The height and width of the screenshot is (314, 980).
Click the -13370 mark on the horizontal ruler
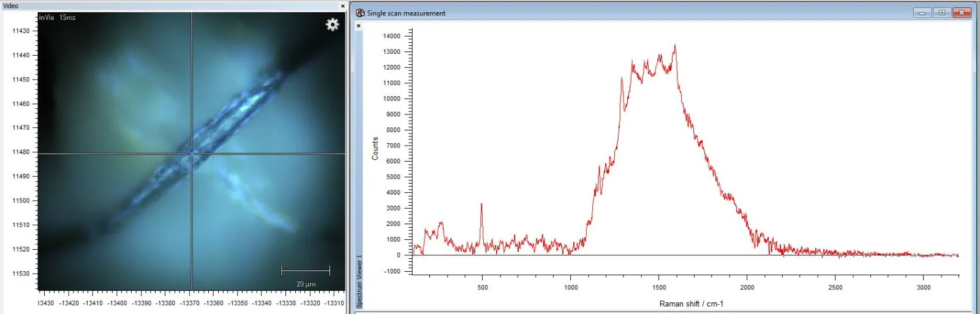pos(190,303)
